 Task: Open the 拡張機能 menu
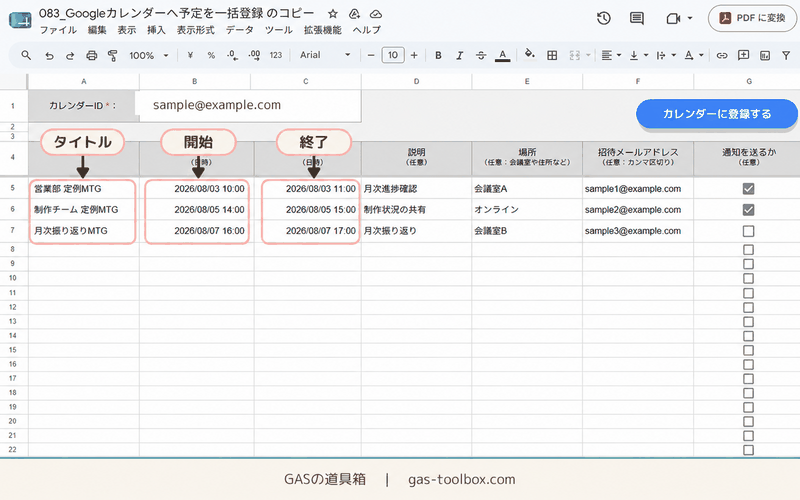coord(322,30)
